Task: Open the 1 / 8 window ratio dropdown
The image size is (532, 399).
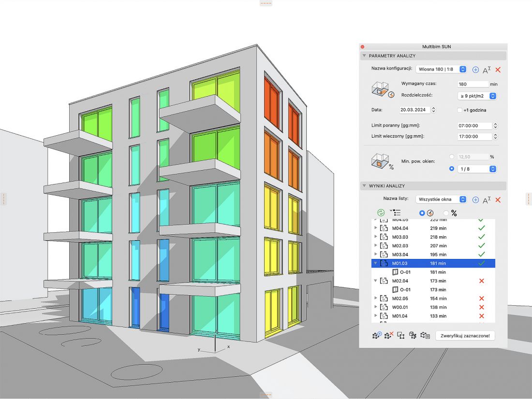Action: click(477, 169)
